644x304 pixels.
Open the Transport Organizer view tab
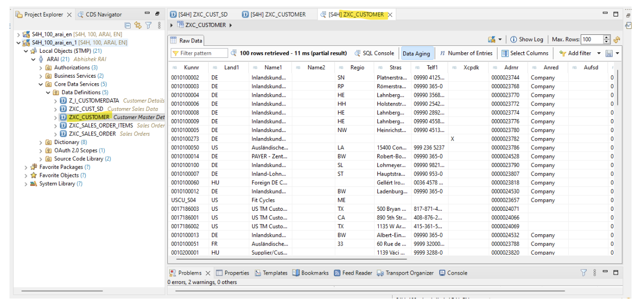tap(406, 273)
